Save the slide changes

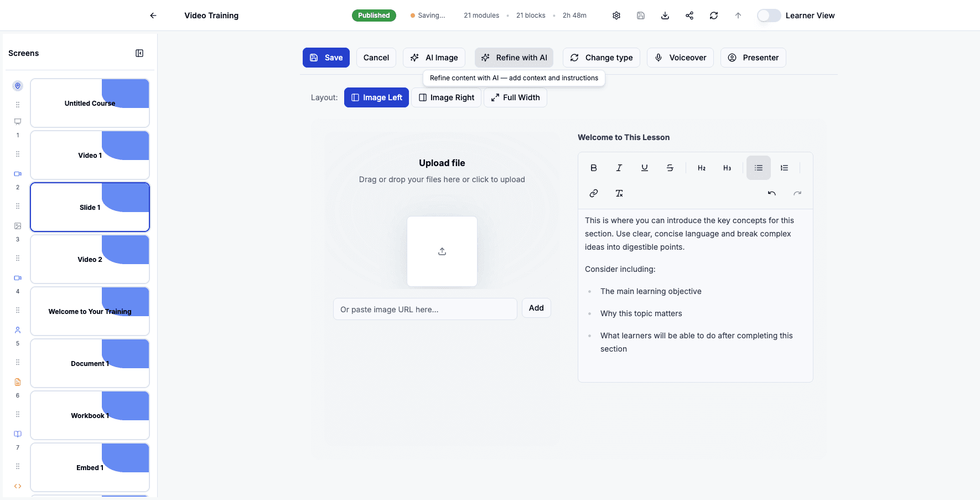click(x=326, y=57)
